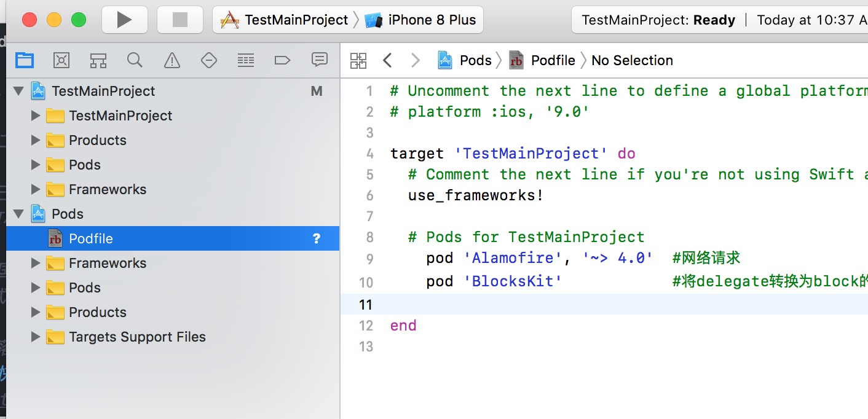Expand the Targets Support Files folder
868x419 pixels.
(x=36, y=337)
